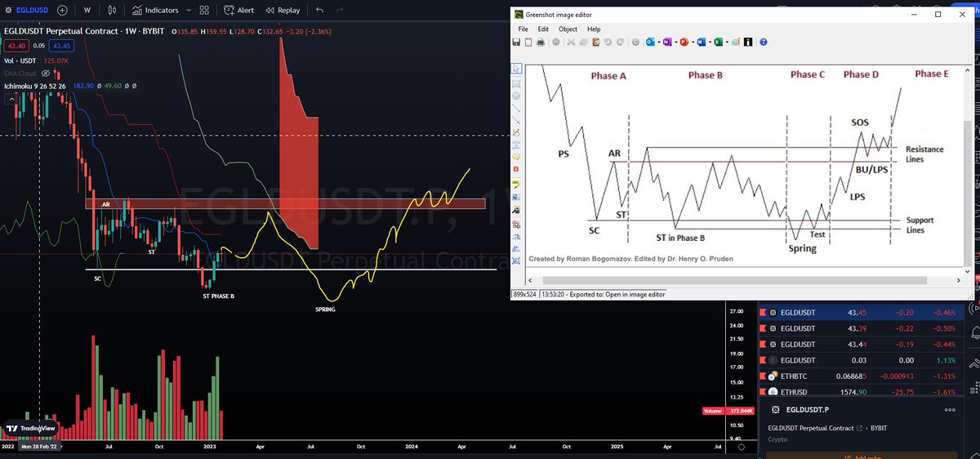Click the Greenshot cut scissors icon
Screen dimensions: 980x459
tap(571, 42)
